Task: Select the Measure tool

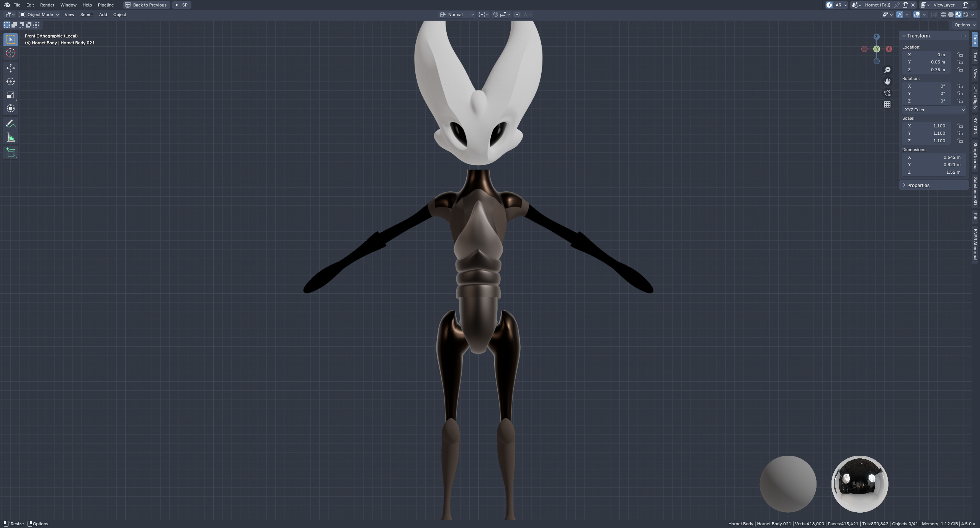Action: [11, 137]
